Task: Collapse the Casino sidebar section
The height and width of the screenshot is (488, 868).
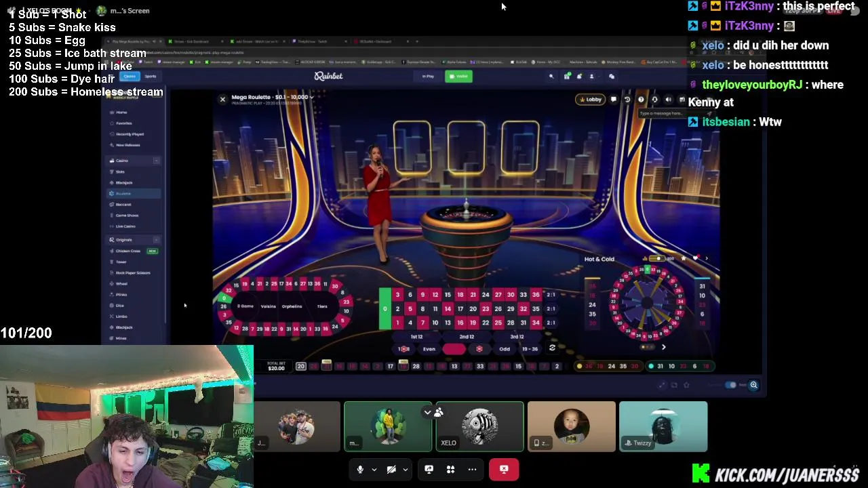Action: point(156,161)
